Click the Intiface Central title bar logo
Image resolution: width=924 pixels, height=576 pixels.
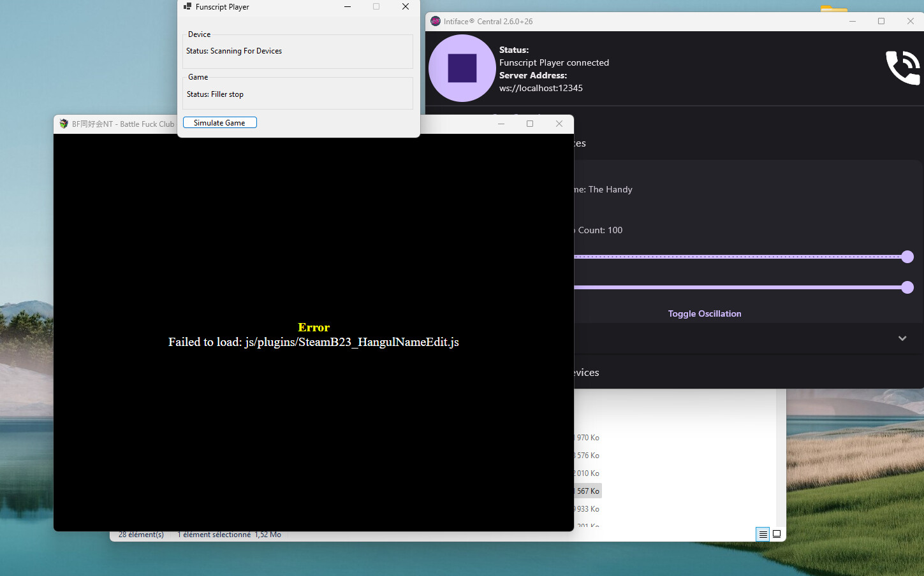point(436,21)
